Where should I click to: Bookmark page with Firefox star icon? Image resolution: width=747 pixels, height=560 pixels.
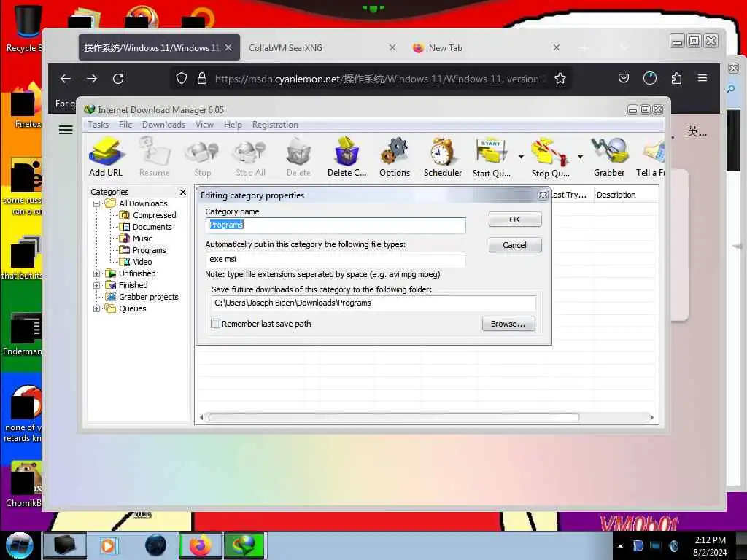[560, 79]
